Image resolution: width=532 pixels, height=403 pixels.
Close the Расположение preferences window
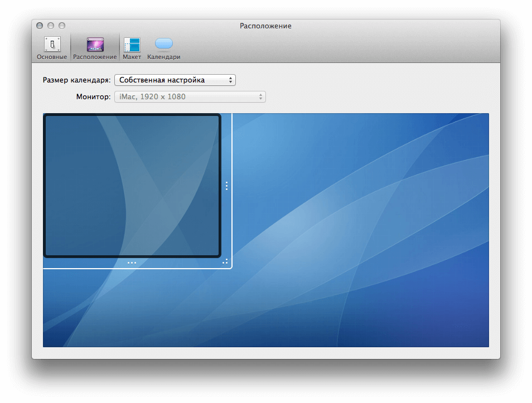40,26
